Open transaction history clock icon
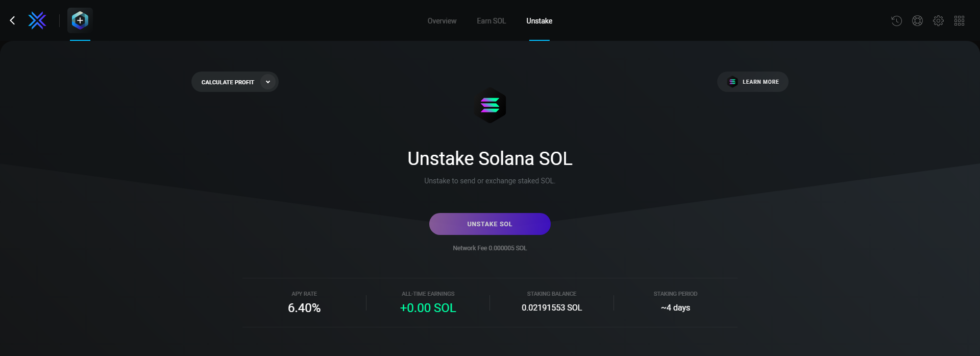This screenshot has height=356, width=980. coord(896,21)
